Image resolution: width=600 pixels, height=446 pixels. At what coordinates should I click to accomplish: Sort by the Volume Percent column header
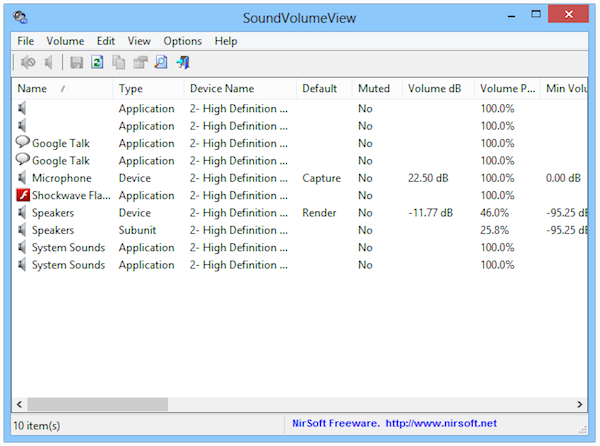[x=507, y=89]
